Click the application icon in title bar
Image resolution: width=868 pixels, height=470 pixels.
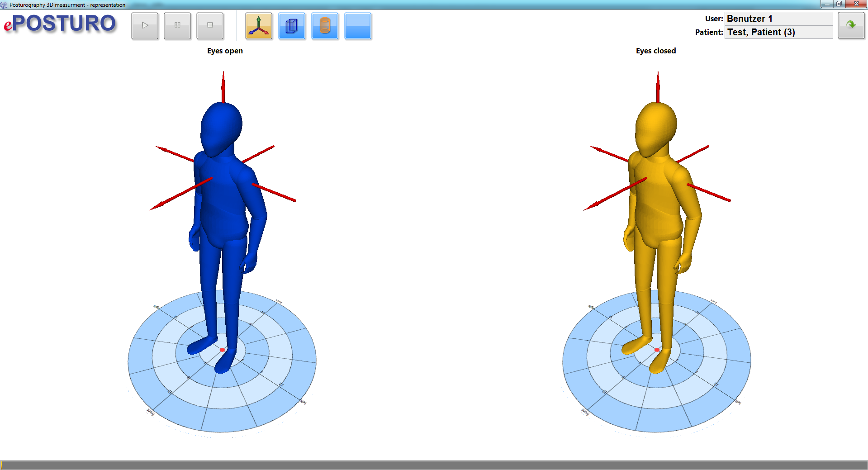[4, 5]
